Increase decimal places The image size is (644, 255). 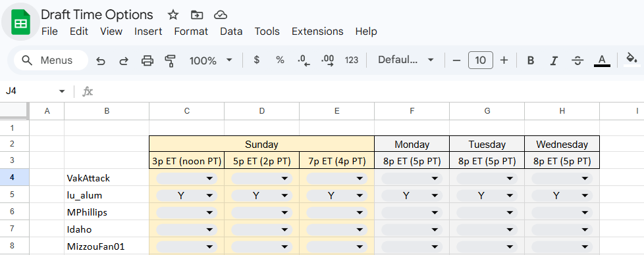(x=327, y=60)
